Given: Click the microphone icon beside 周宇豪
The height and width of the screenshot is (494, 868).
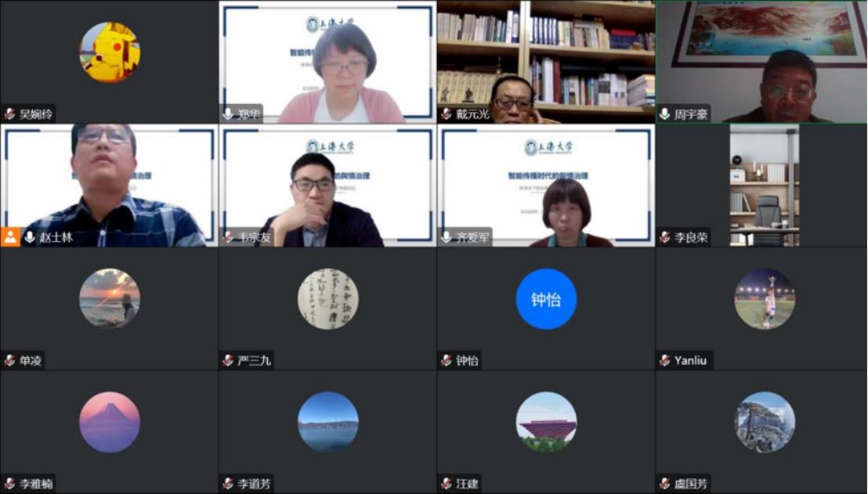Looking at the screenshot, I should click(x=665, y=114).
